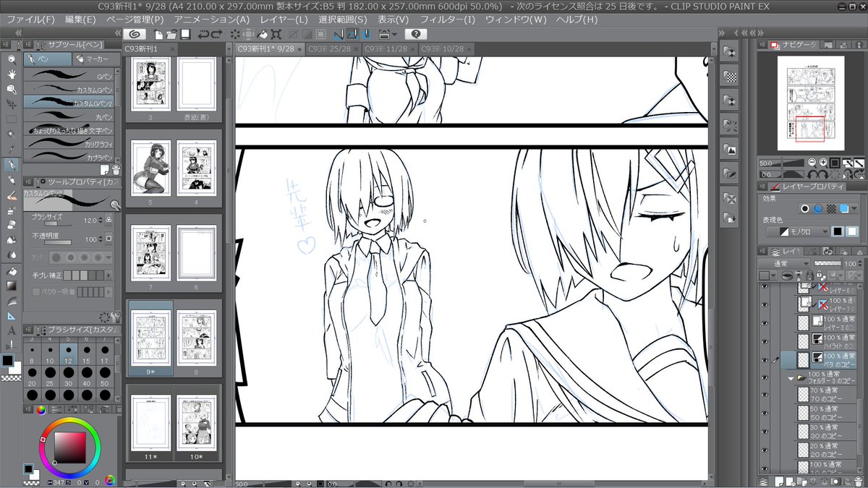The image size is (868, 488).
Task: Choose brush size preset 30
Action: 68,376
